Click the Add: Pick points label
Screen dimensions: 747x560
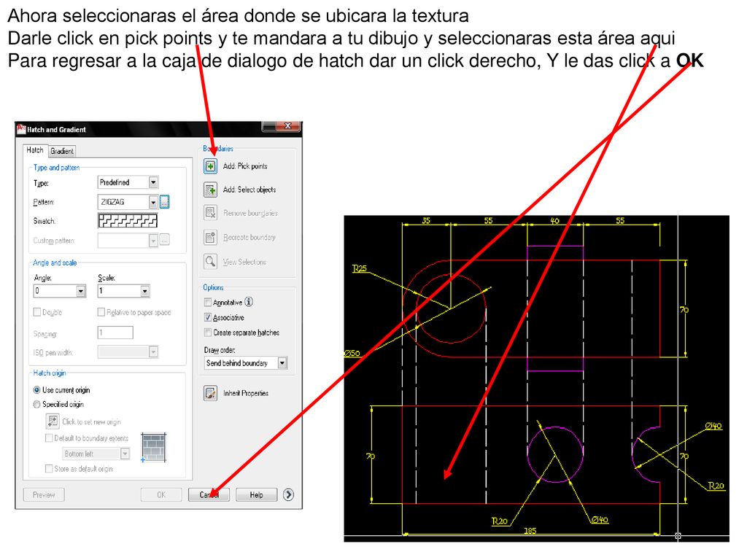[245, 166]
